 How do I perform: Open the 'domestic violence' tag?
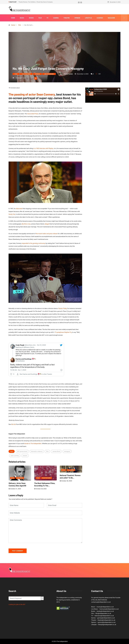click(37, 451)
